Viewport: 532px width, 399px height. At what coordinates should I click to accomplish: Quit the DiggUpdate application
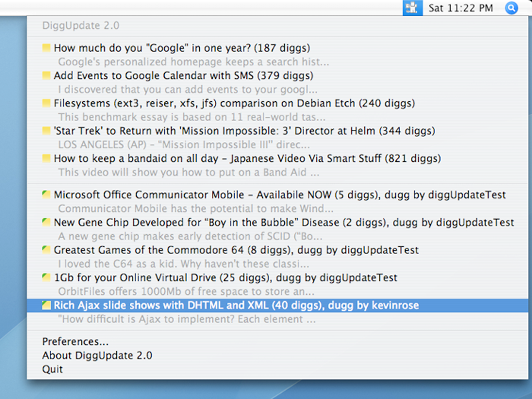point(52,369)
